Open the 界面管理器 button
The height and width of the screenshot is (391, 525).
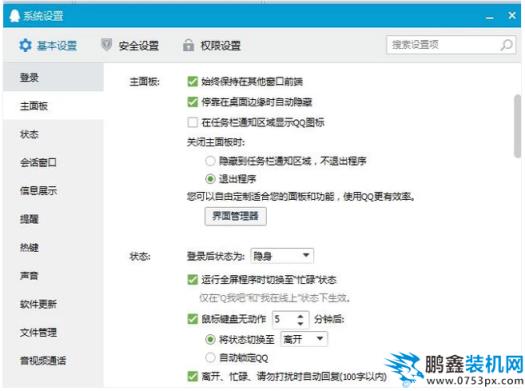pos(235,216)
